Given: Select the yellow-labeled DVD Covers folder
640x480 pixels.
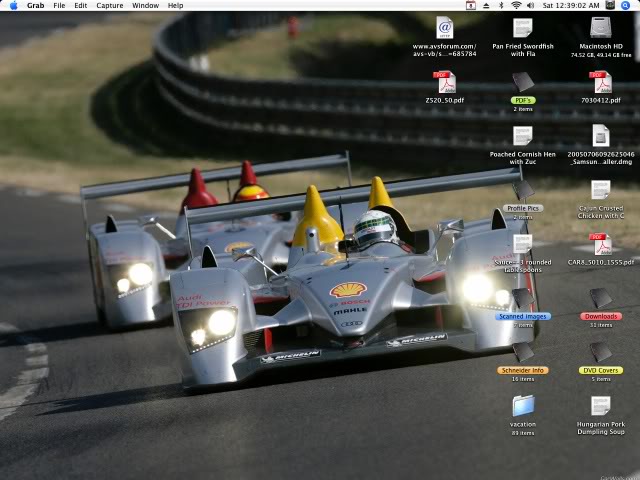Looking at the screenshot, I should click(600, 353).
